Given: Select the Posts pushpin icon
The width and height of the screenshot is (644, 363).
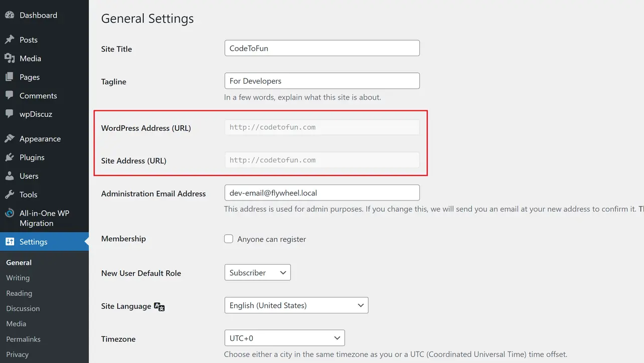Looking at the screenshot, I should pos(10,40).
